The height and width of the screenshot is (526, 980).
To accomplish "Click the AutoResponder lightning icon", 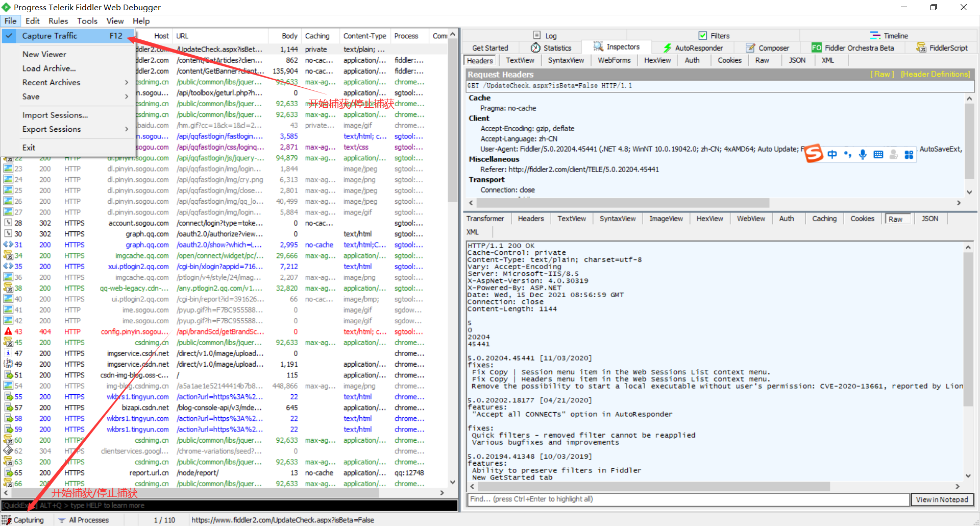I will coord(667,48).
